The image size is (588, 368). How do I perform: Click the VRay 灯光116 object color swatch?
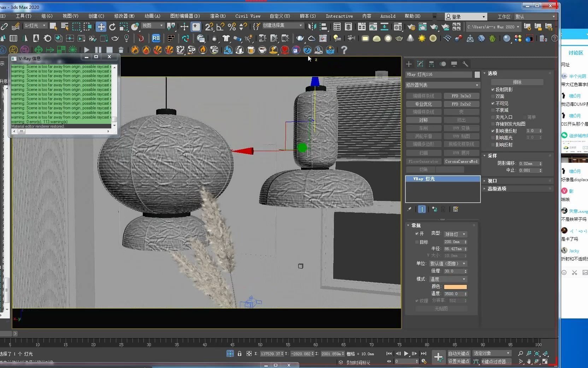click(477, 75)
